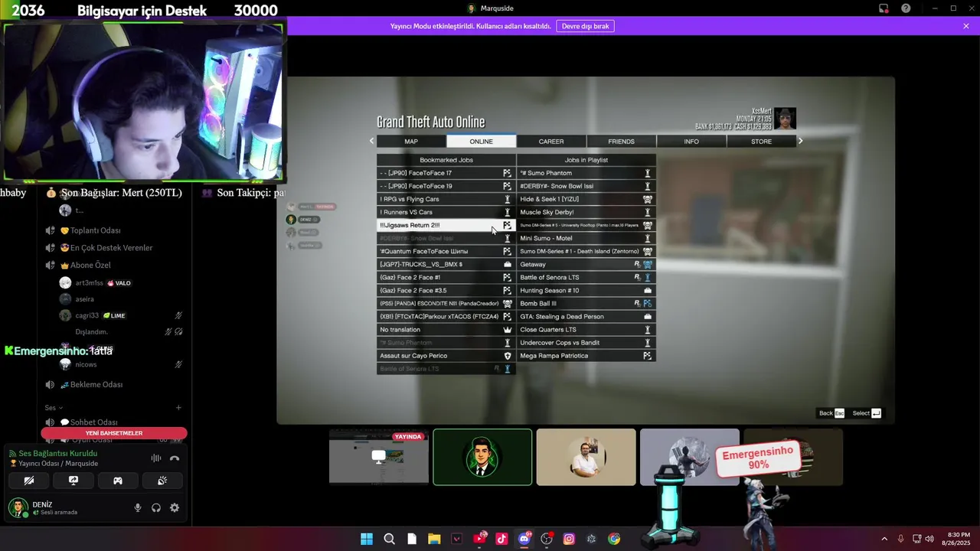Click Ses Bağlantısı Kuruldu connection status
The width and height of the screenshot is (980, 551).
pyautogui.click(x=57, y=453)
